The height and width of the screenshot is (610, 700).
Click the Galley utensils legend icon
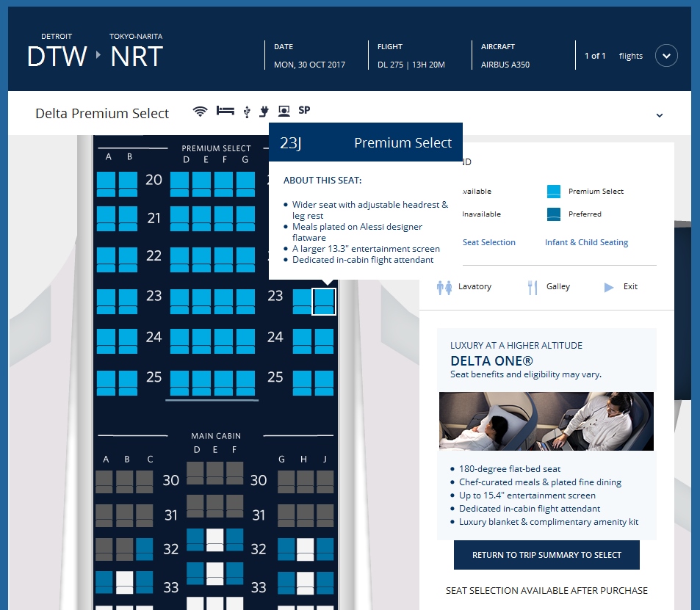(531, 287)
